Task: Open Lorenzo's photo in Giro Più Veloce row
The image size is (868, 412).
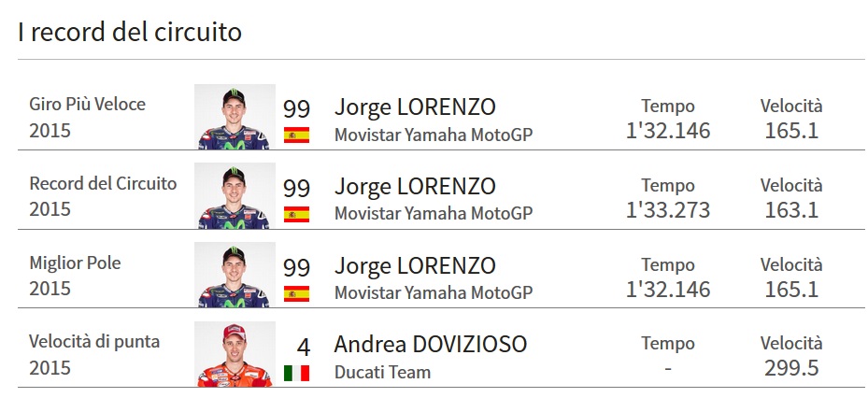Action: tap(235, 117)
